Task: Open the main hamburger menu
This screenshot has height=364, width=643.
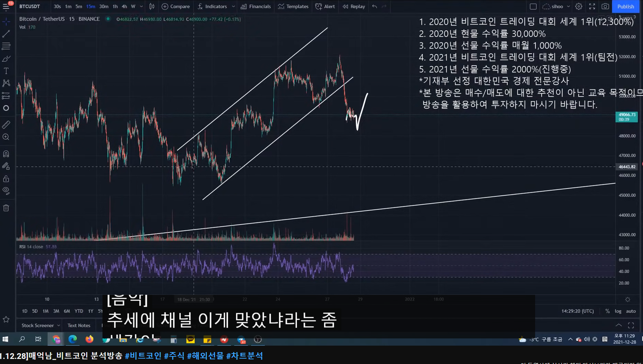Action: point(6,6)
